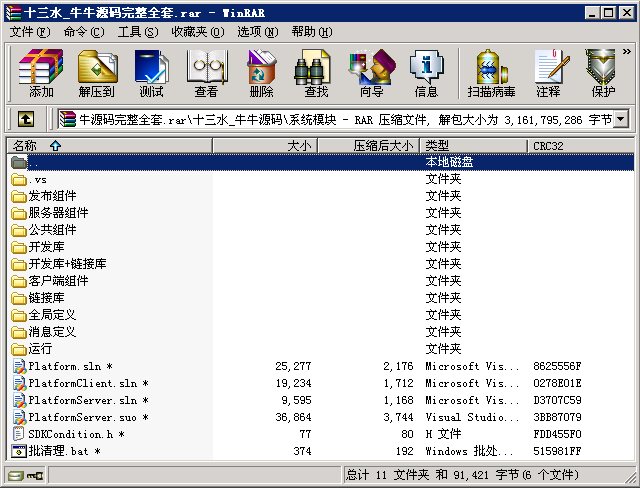
Task: Expand the archive path dropdown arrow
Action: click(x=621, y=120)
